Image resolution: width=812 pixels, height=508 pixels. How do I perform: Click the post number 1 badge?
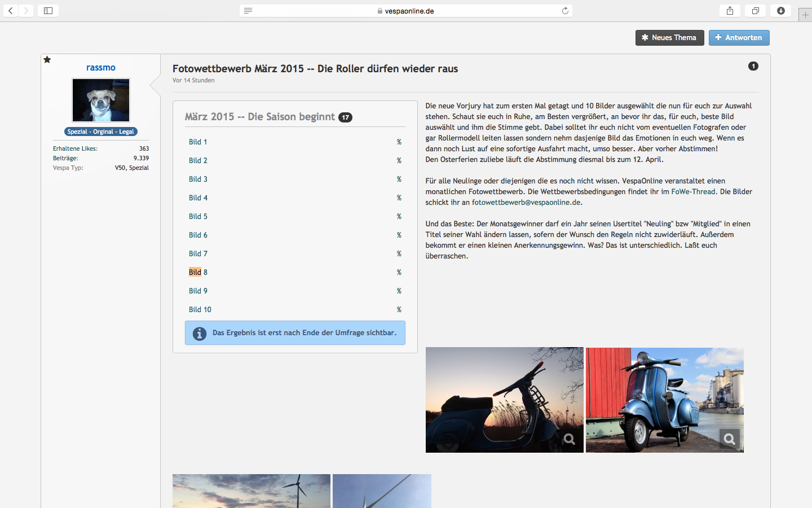[753, 66]
